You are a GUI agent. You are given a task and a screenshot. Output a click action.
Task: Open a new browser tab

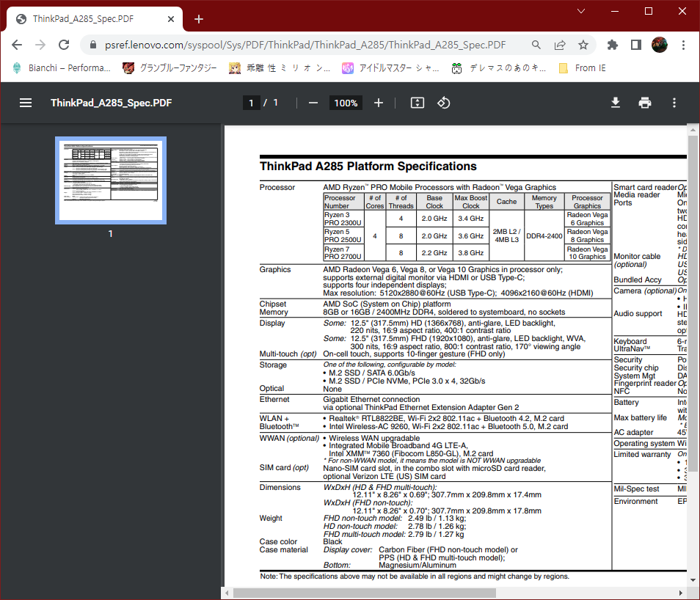click(x=199, y=19)
